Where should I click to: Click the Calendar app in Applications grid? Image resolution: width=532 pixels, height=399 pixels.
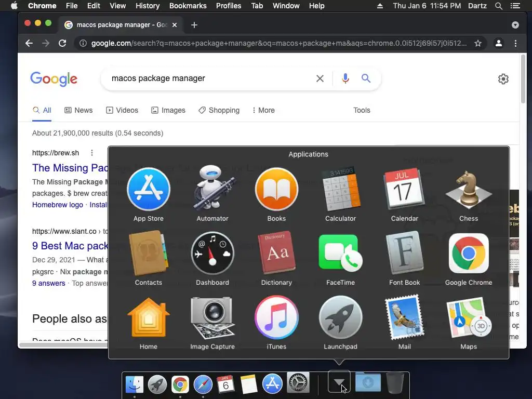tap(404, 189)
